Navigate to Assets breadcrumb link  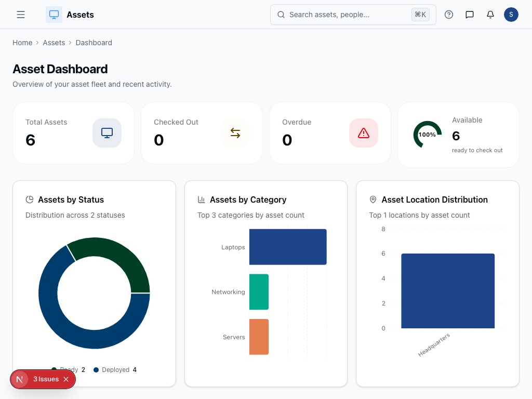[x=54, y=43]
